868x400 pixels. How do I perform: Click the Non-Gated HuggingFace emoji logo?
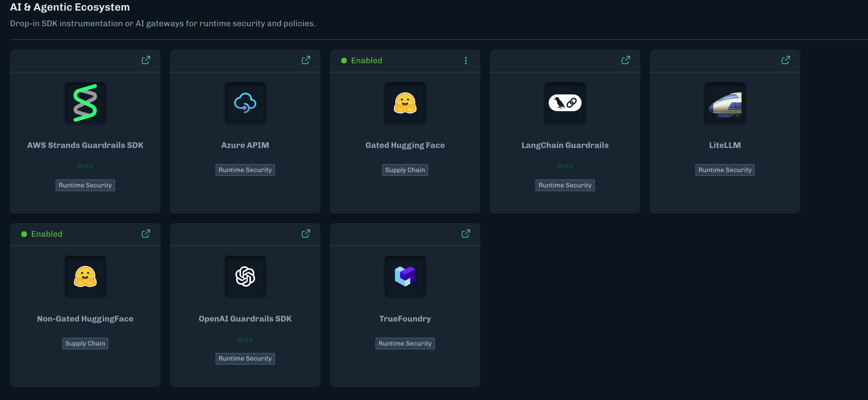(85, 277)
